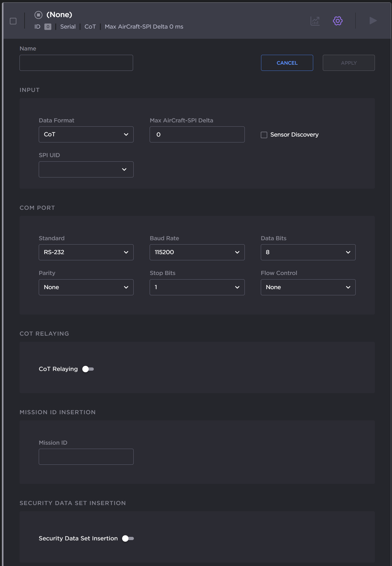The height and width of the screenshot is (566, 392).
Task: Select the stream checkbox in header
Action: pyautogui.click(x=13, y=21)
